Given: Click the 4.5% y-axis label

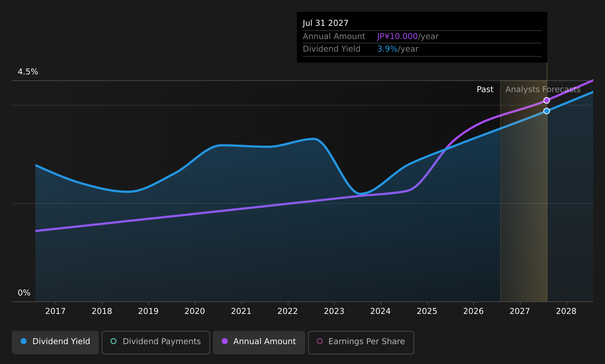Looking at the screenshot, I should click(x=28, y=72).
